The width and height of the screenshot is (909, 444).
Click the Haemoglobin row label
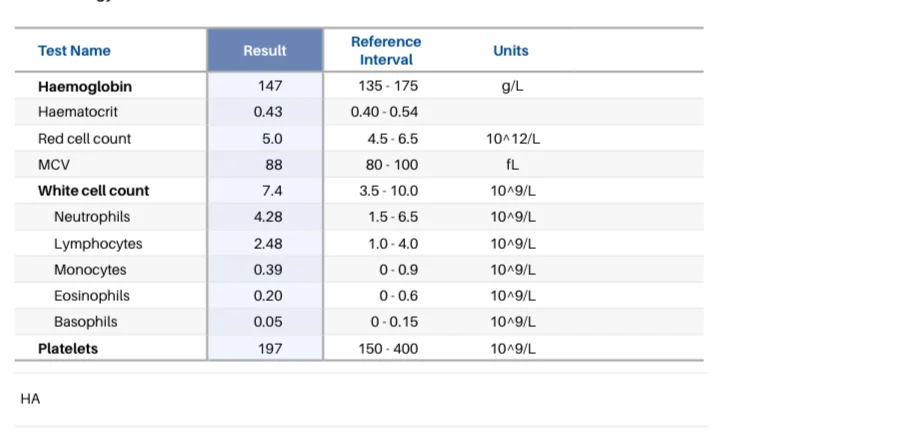pos(85,87)
